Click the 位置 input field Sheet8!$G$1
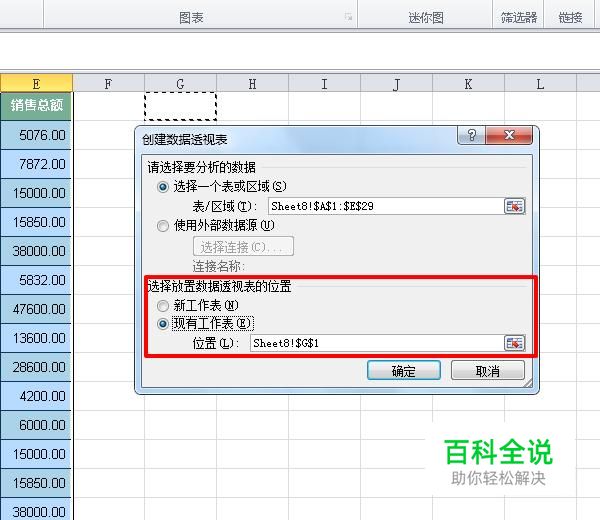 377,343
